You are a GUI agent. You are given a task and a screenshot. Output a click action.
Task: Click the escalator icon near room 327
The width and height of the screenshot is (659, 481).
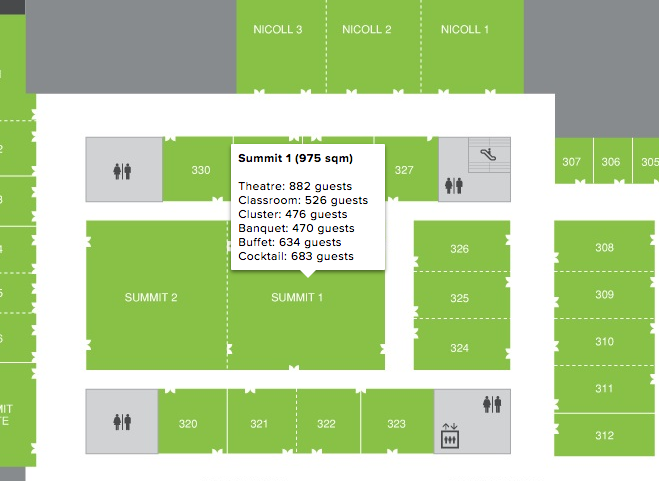pyautogui.click(x=488, y=155)
